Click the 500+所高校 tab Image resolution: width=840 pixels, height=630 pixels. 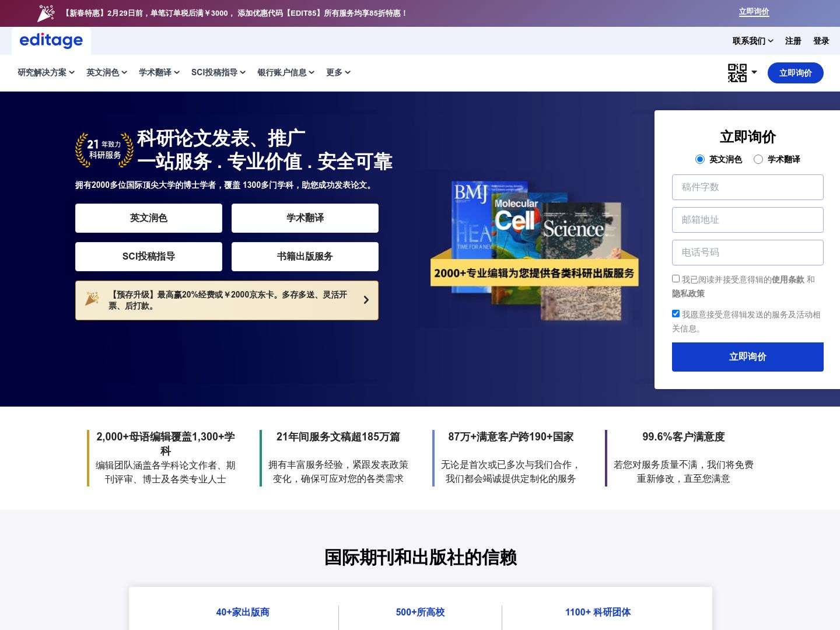[x=420, y=612]
